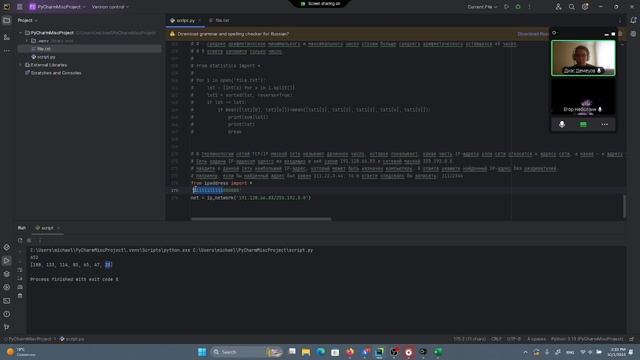Open File Explorer from taskbar
The width and height of the screenshot is (640, 360).
[x=306, y=352]
